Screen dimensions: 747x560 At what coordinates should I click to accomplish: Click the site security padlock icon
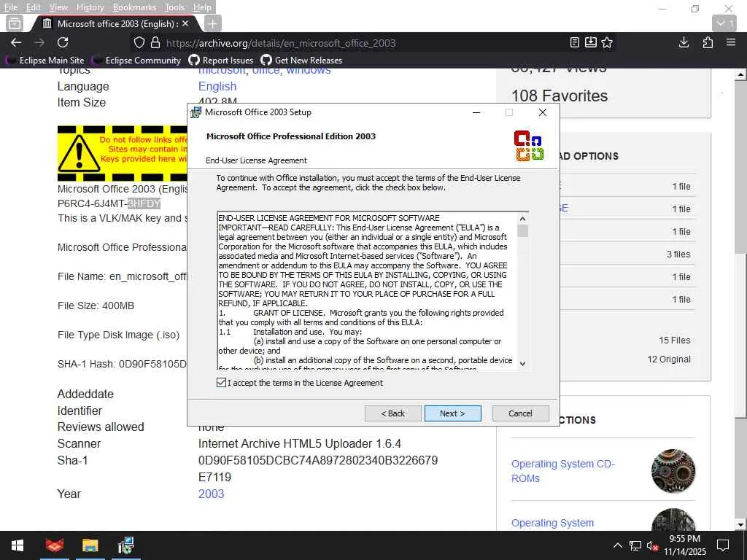point(155,43)
